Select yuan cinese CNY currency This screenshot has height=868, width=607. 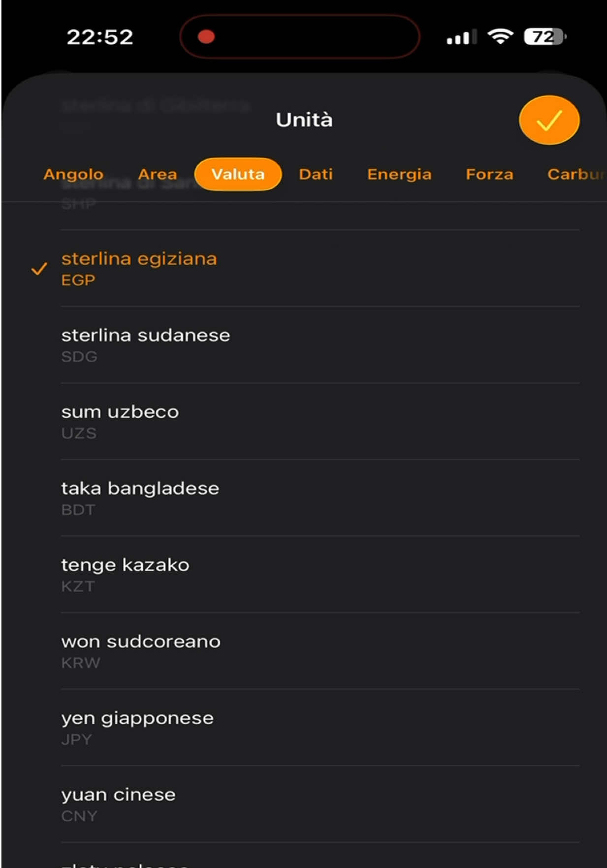(x=320, y=804)
